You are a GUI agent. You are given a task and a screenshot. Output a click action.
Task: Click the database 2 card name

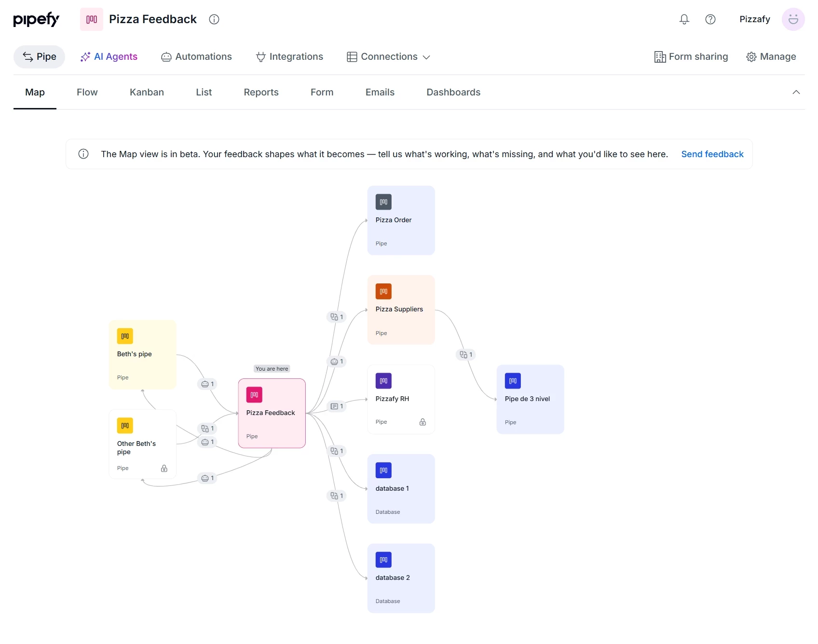tap(393, 577)
